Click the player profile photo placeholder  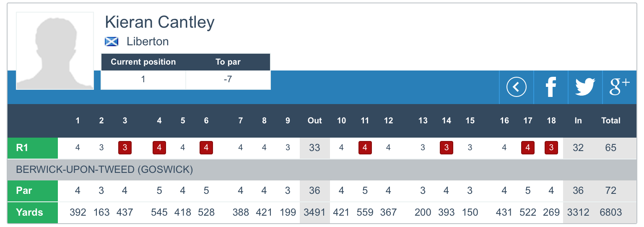tap(55, 51)
